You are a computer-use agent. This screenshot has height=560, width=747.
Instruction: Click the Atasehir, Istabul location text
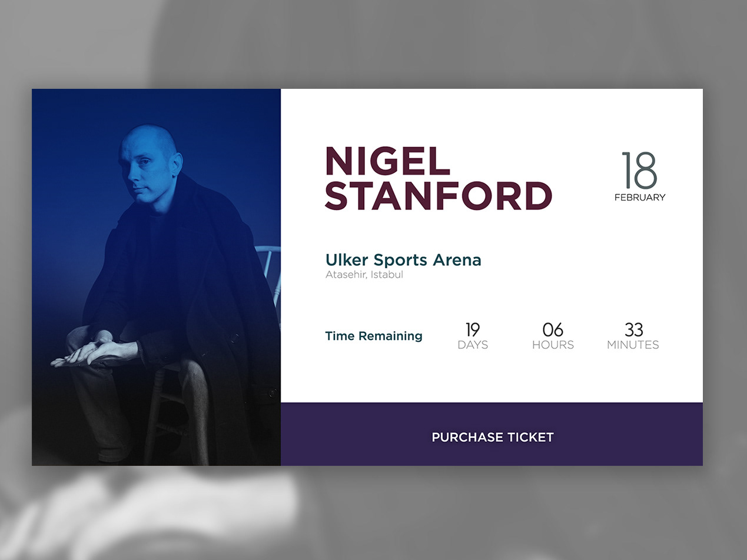364,275
